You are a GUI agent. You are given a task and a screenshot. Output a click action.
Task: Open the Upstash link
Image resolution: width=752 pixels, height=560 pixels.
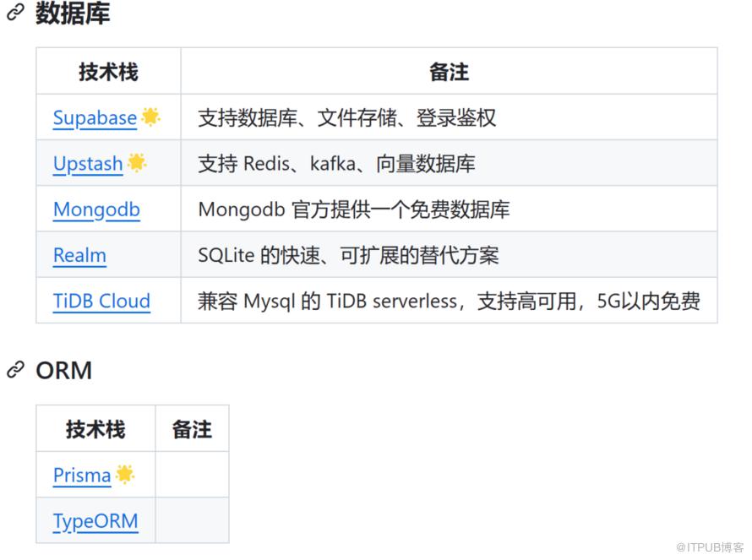(x=88, y=164)
